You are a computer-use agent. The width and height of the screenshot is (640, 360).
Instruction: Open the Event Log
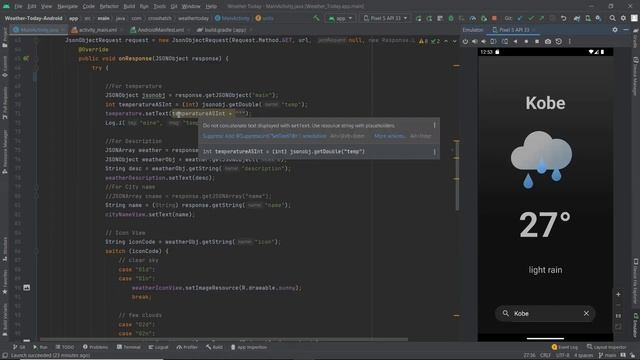564,347
